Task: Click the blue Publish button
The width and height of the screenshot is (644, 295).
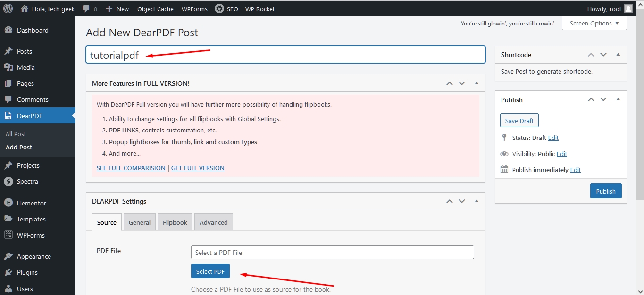Action: [x=606, y=191]
